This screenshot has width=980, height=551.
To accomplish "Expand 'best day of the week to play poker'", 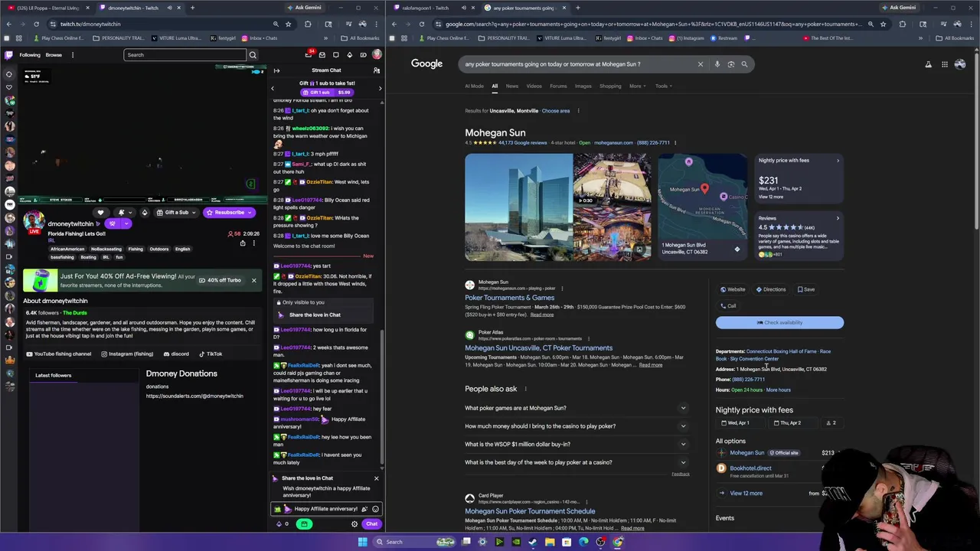I will (x=577, y=462).
